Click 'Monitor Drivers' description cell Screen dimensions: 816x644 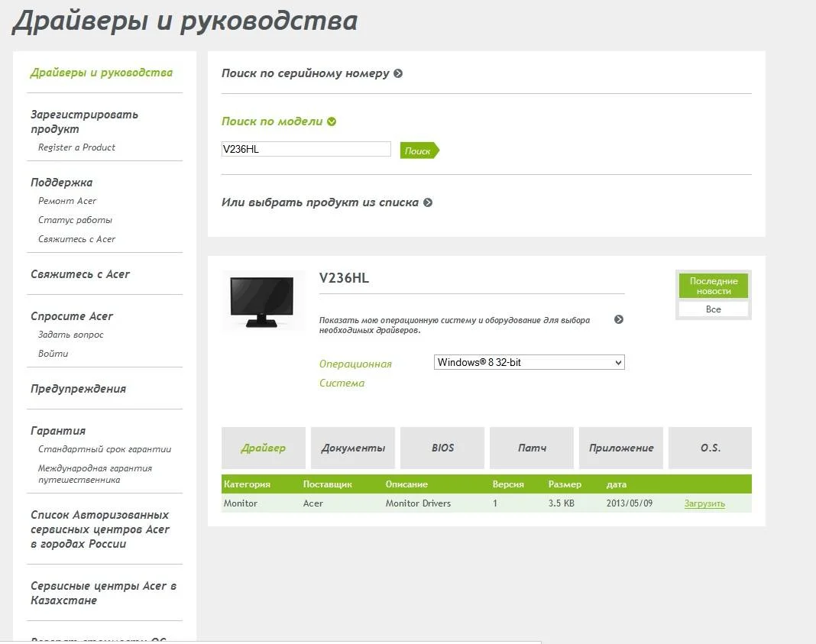pos(419,503)
